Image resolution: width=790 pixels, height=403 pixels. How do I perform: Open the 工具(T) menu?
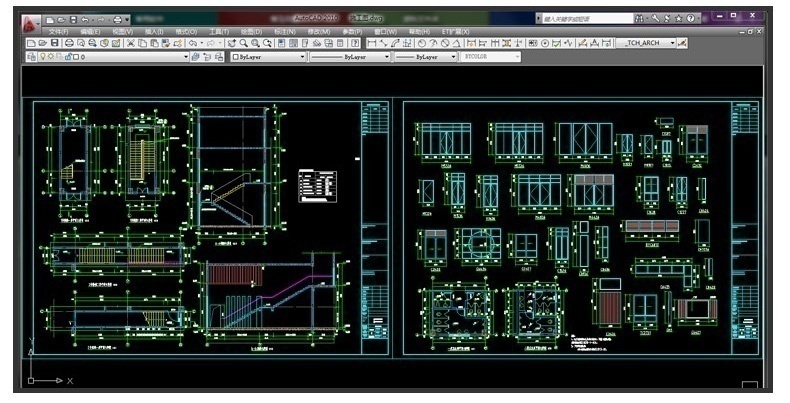pos(219,32)
